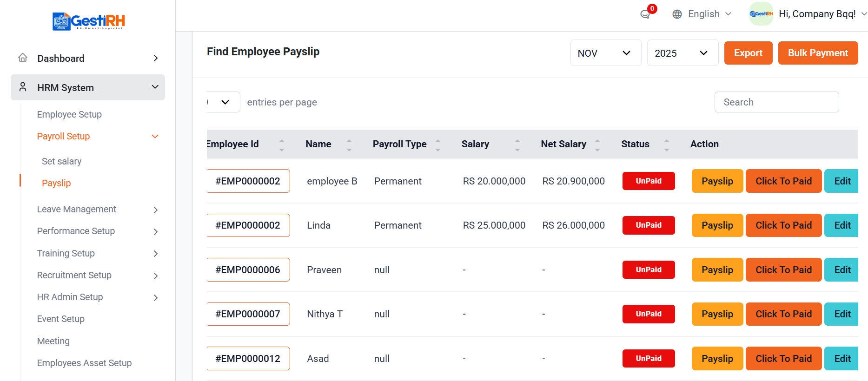Viewport: 868px width, 381px height.
Task: Open the 2025 year dropdown
Action: (x=682, y=53)
